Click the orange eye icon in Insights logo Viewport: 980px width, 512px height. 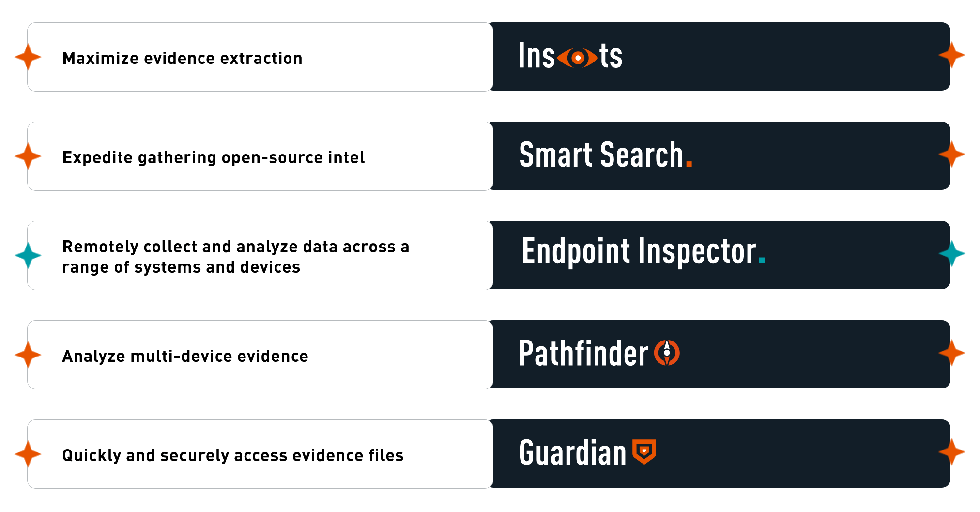577,58
